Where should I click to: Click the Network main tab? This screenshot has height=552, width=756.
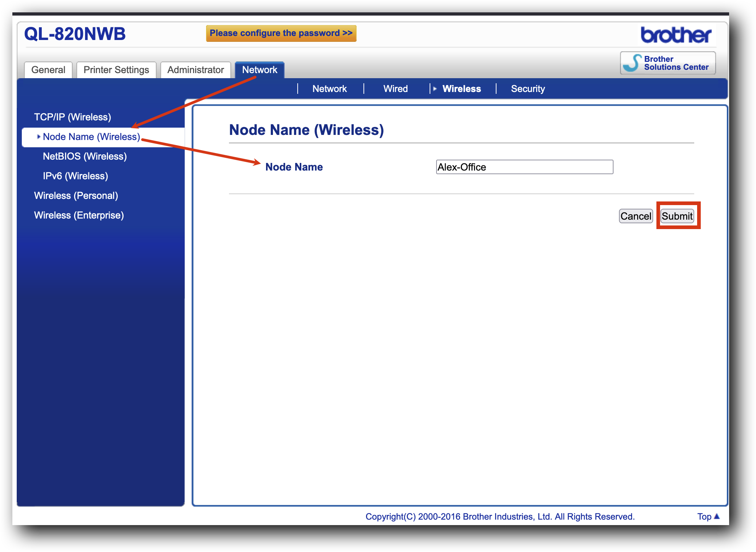(x=260, y=70)
